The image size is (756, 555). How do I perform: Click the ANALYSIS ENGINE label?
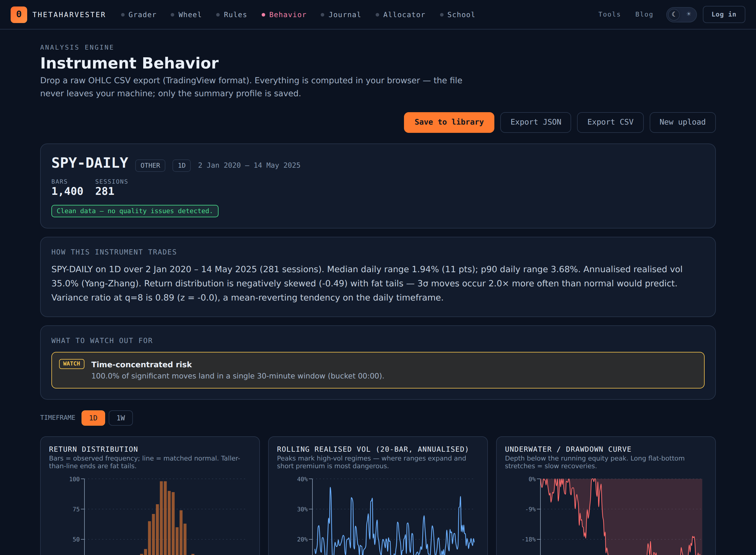[77, 47]
